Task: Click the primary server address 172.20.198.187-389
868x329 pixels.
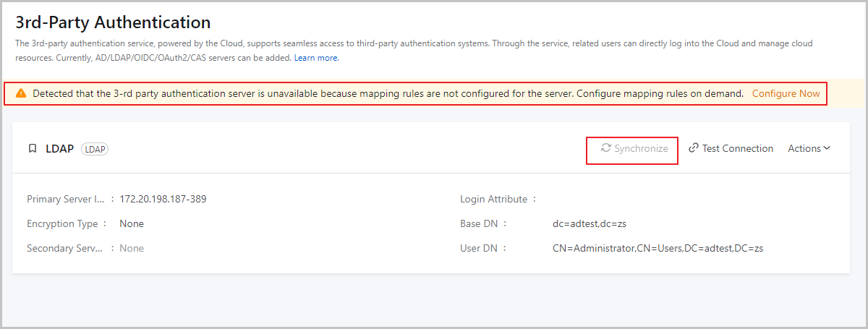Action: click(x=163, y=199)
